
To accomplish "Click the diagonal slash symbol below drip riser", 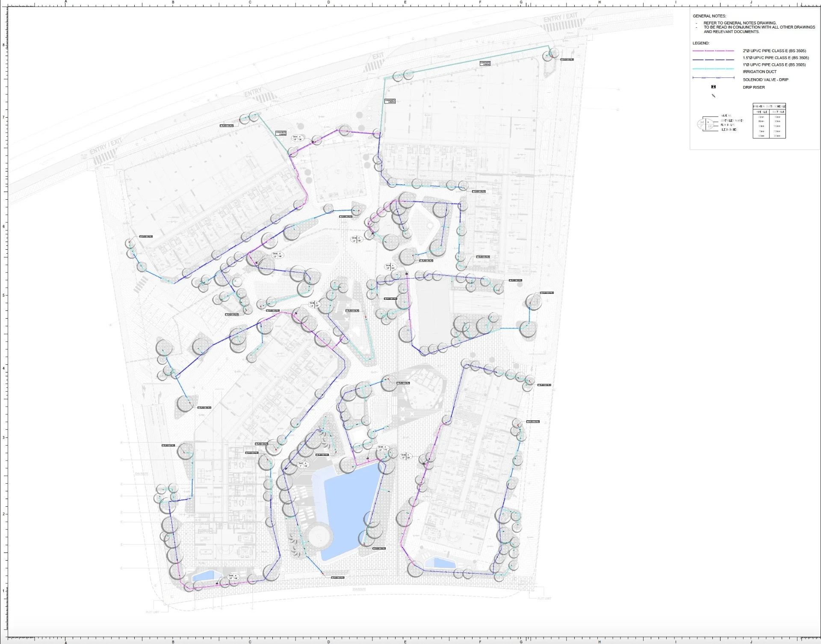I will point(713,95).
